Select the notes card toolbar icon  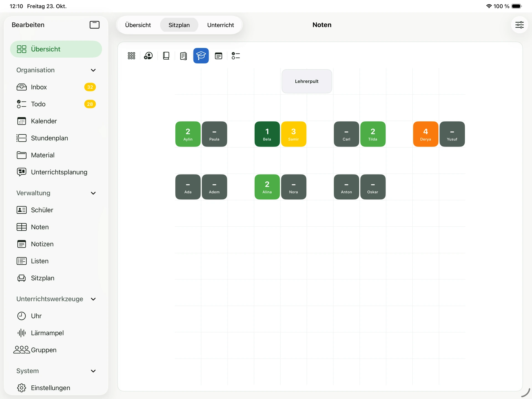click(219, 56)
